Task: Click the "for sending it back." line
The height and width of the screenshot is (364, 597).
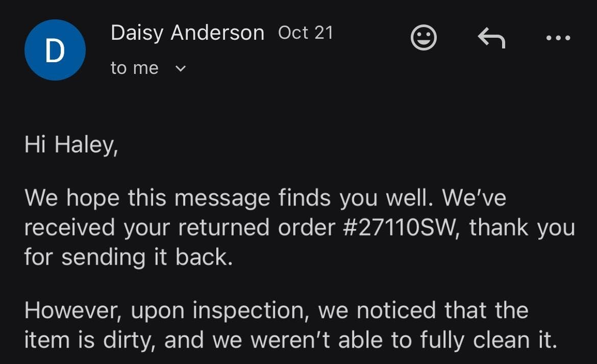Action: 128,257
